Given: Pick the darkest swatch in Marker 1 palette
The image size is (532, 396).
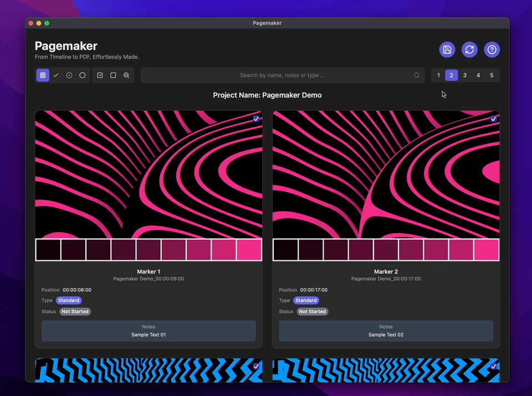Looking at the screenshot, I should click(48, 250).
